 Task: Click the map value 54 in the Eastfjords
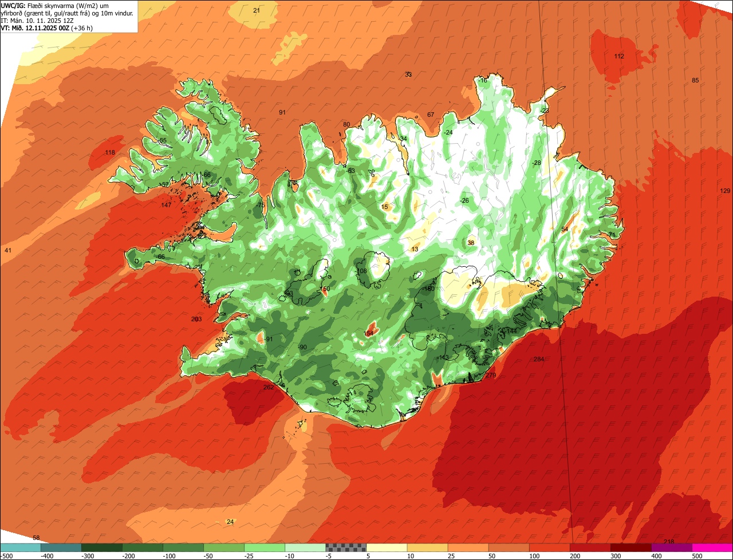coord(565,229)
